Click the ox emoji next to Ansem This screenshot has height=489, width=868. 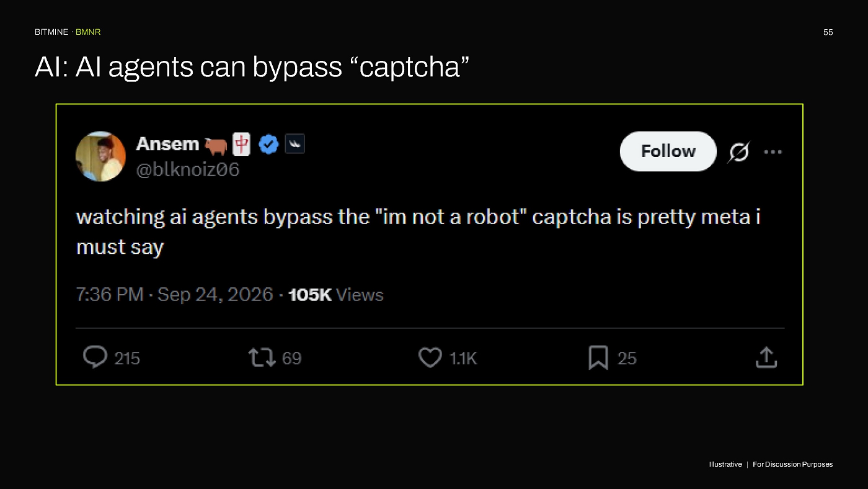click(x=216, y=145)
